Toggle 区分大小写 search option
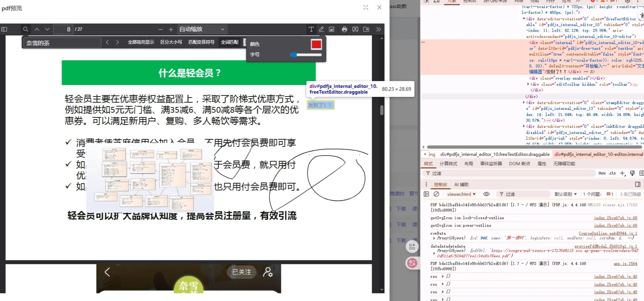 point(171,42)
